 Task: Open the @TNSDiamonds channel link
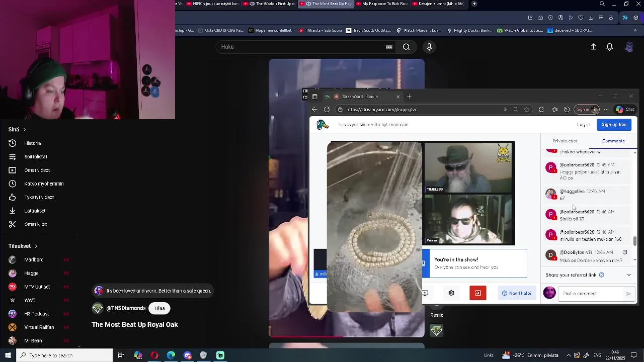pyautogui.click(x=126, y=308)
